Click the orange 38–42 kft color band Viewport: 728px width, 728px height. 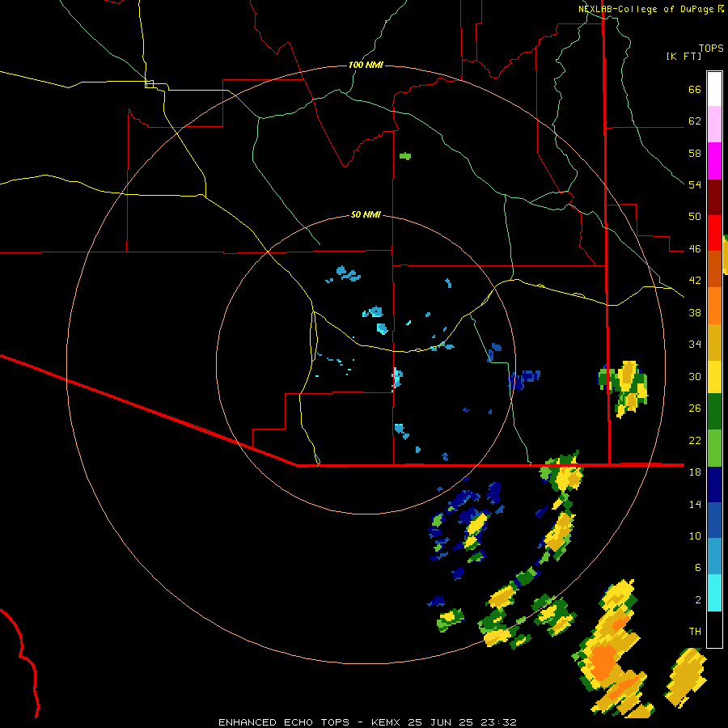pyautogui.click(x=714, y=306)
